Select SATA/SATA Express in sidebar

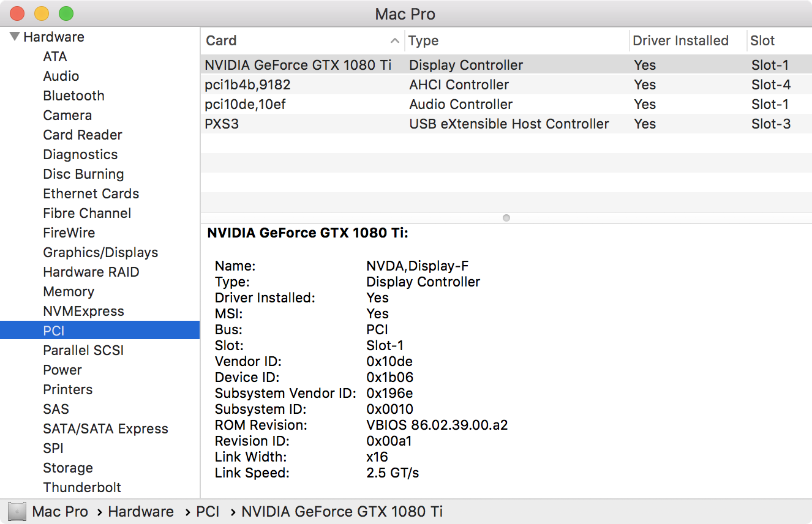click(x=105, y=429)
